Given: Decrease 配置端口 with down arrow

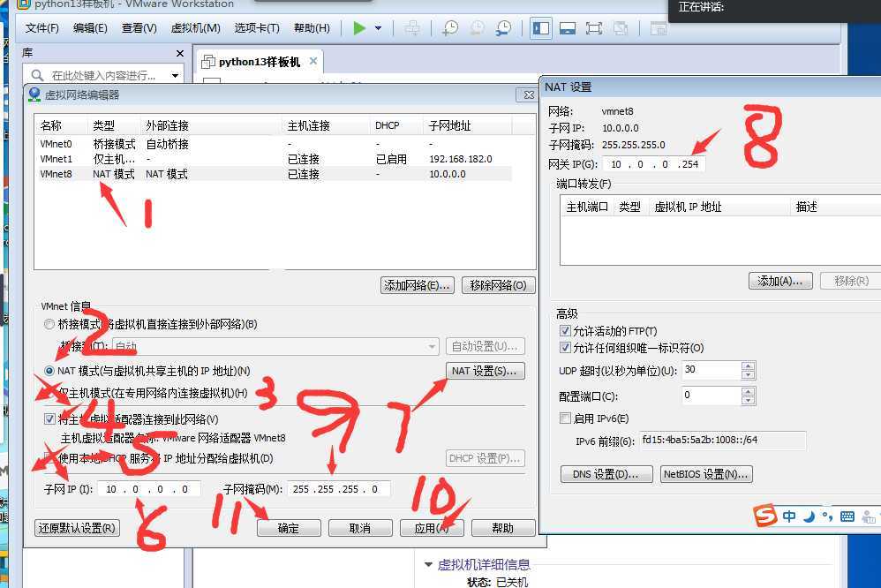Looking at the screenshot, I should (748, 400).
